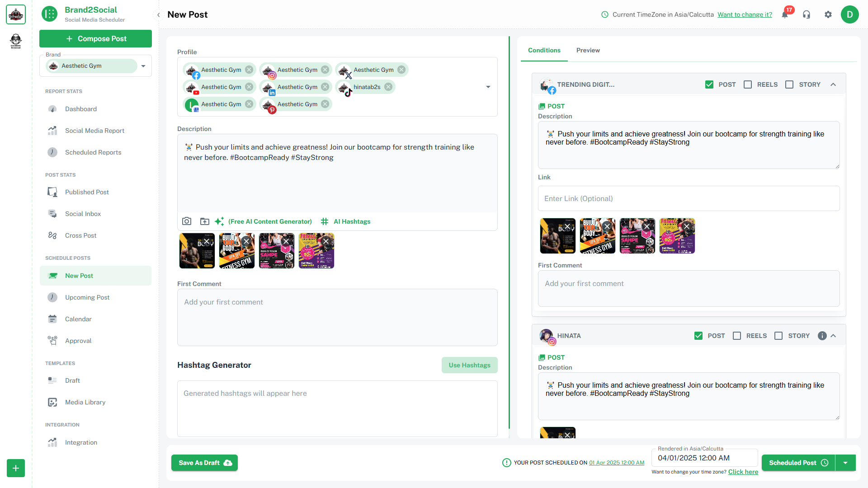Open Calendar in sidebar menu
Image resolution: width=868 pixels, height=488 pixels.
point(78,319)
